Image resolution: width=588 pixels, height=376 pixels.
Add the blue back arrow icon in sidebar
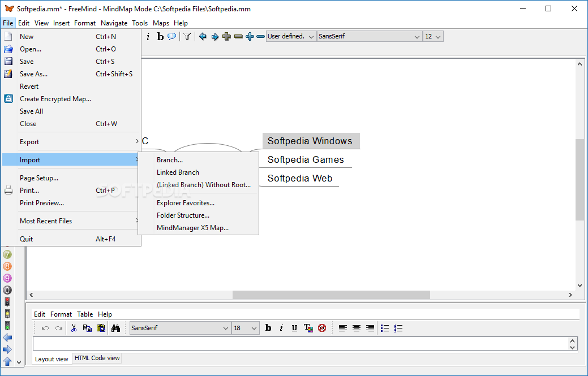(7, 338)
